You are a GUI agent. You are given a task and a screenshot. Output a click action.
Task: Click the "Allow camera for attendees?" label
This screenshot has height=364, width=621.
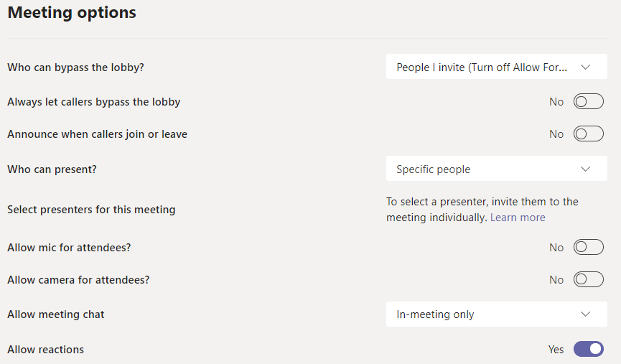pyautogui.click(x=78, y=280)
